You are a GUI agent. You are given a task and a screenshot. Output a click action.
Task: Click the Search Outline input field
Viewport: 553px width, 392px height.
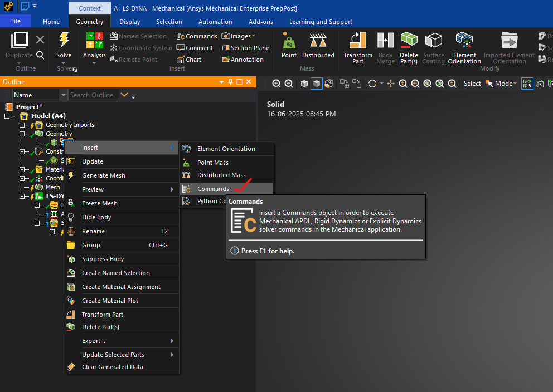(93, 95)
